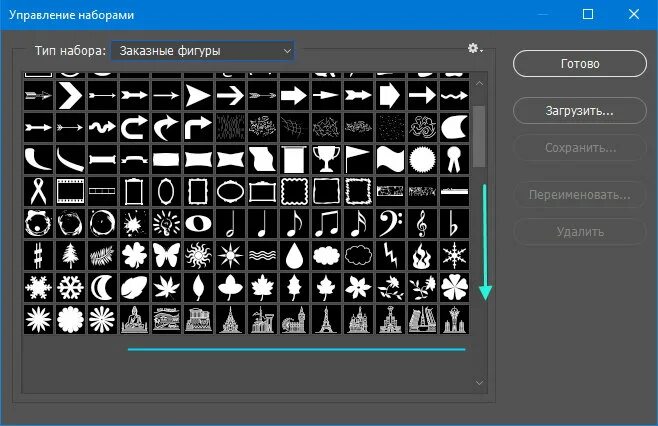Choose the fir tree shape
Viewport: 658px width, 426px height.
pyautogui.click(x=70, y=256)
